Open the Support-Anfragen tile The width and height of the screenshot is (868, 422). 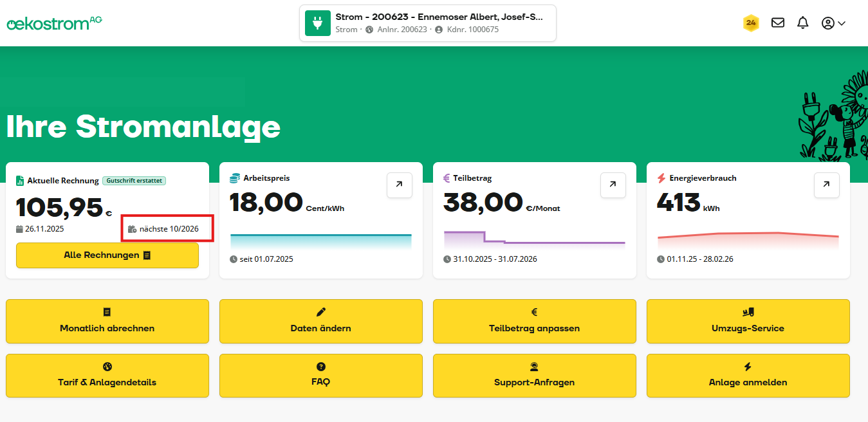[x=535, y=375]
